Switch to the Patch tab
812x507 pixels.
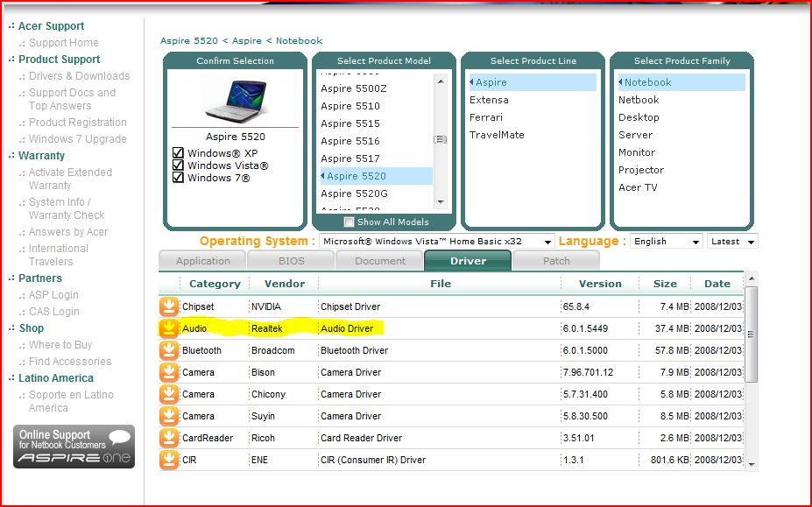tap(556, 260)
